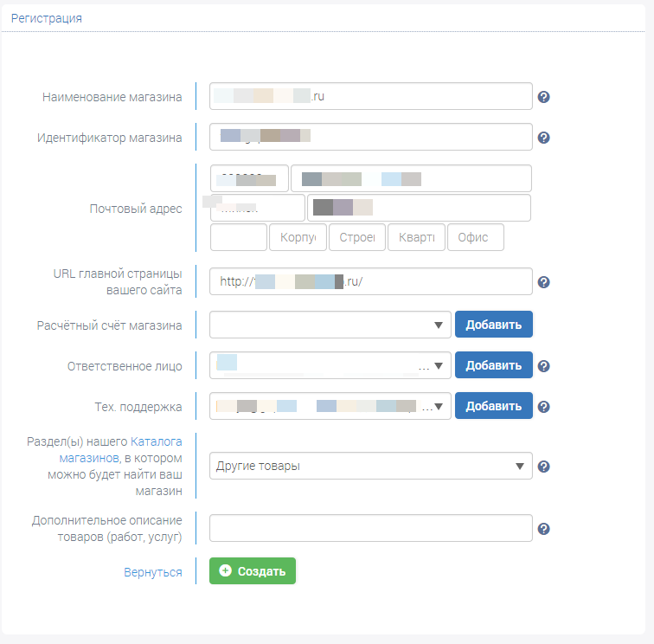Open help icon beside URL главной страницы field

coord(543,282)
